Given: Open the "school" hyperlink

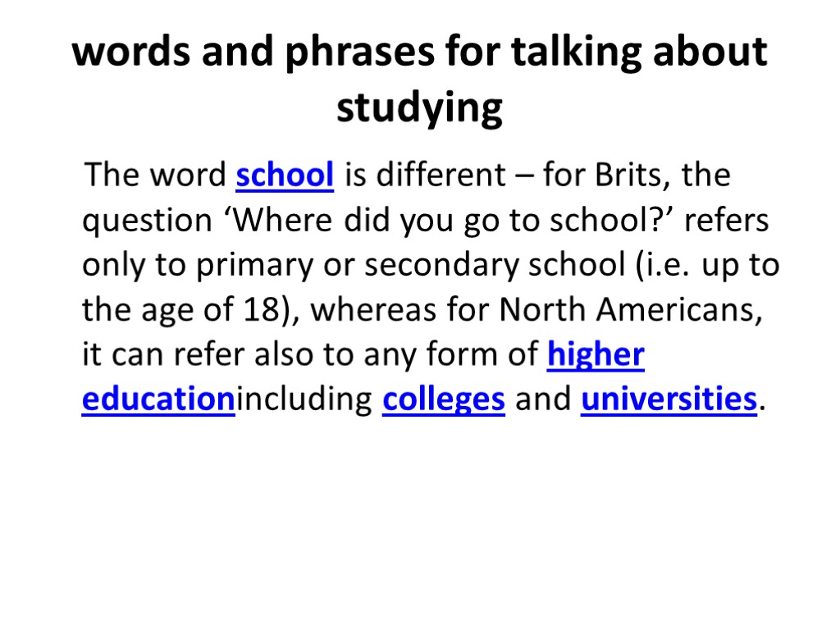Looking at the screenshot, I should pos(284,176).
